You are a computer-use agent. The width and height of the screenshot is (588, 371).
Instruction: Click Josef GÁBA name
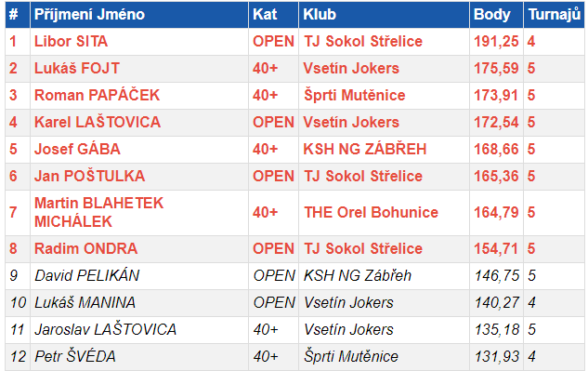[77, 150]
